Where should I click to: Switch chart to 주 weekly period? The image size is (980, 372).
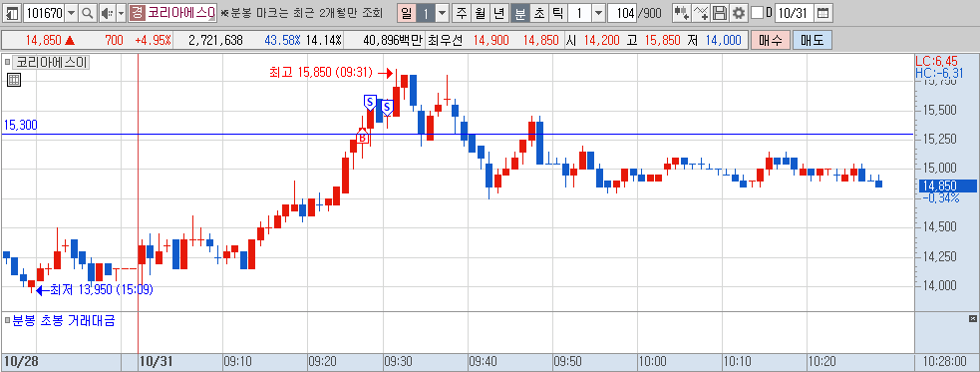[x=462, y=13]
